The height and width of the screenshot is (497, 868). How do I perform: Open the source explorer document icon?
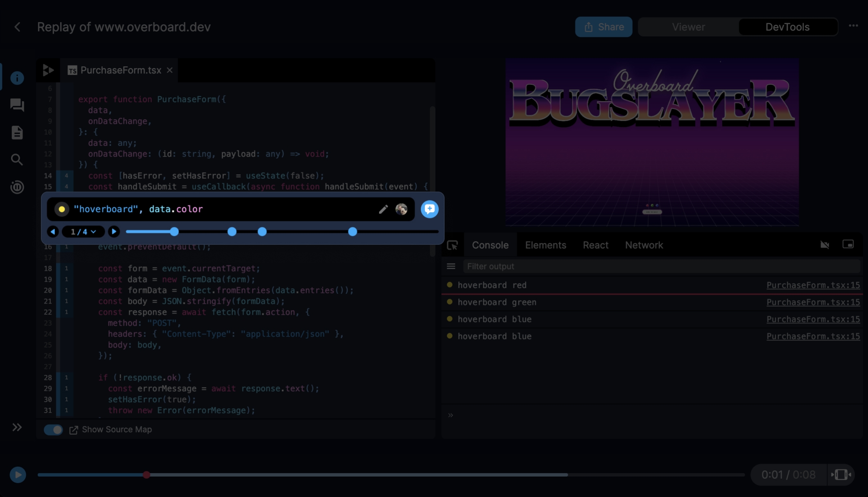click(x=17, y=133)
